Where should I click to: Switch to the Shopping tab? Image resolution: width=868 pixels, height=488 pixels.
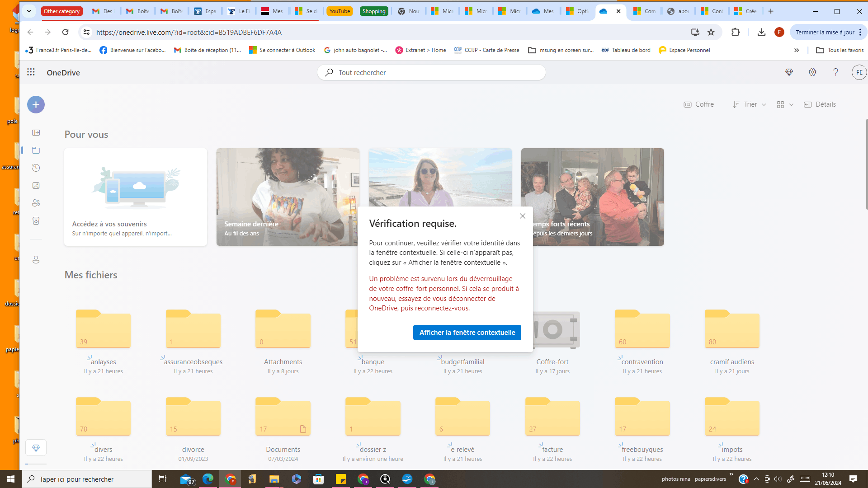374,11
